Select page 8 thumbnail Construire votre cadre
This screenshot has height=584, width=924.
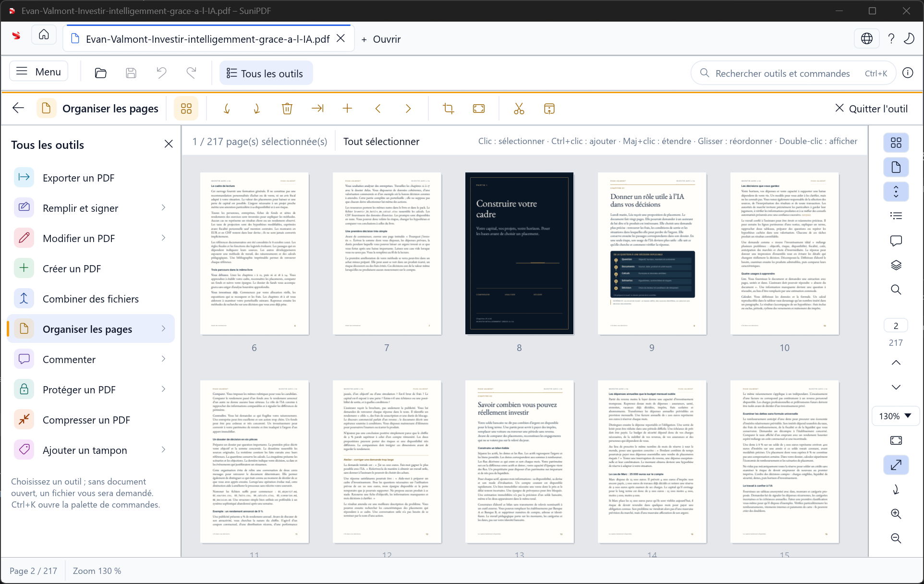519,254
